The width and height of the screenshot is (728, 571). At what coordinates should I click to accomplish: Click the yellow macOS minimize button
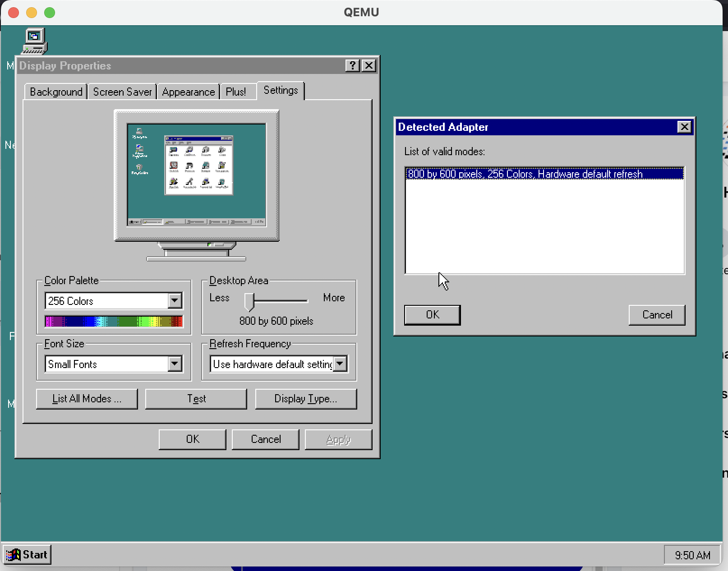click(32, 12)
